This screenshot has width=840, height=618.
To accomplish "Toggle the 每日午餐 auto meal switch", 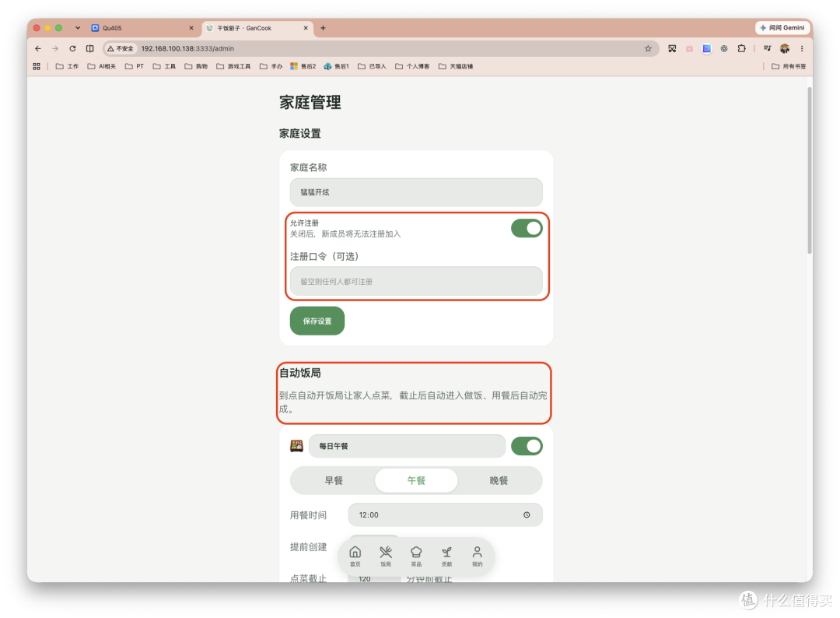I will [527, 446].
